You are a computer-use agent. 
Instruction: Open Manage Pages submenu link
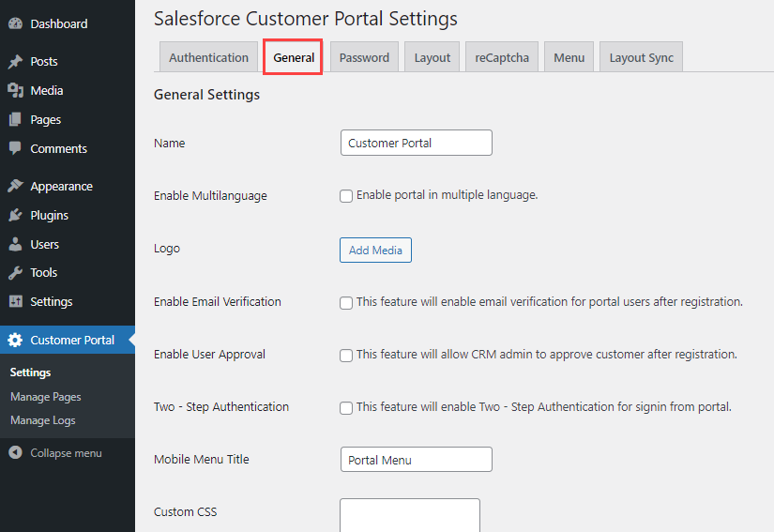pos(46,397)
